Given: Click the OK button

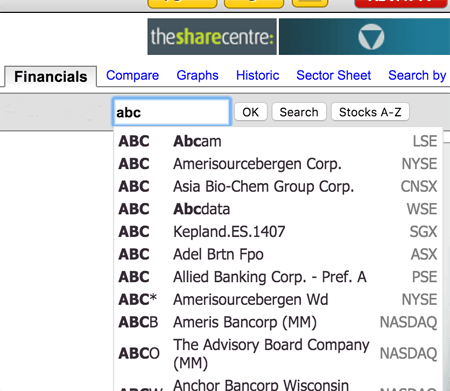Looking at the screenshot, I should pos(251,112).
